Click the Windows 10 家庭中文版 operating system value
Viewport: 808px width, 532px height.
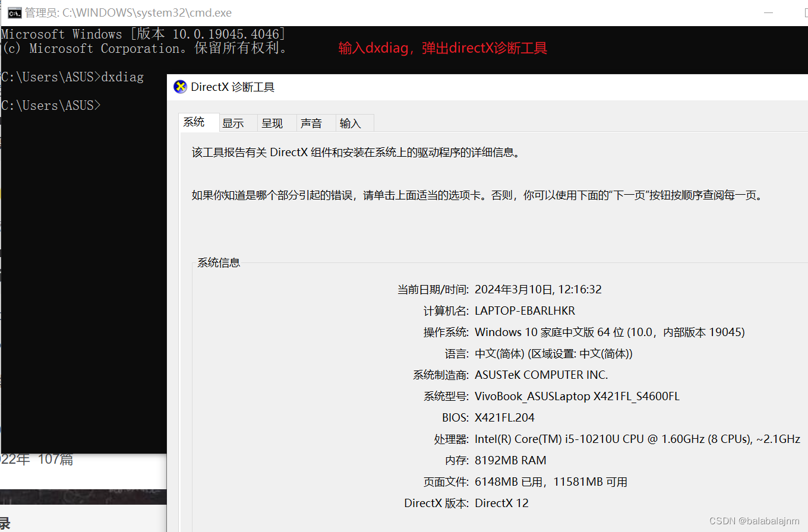click(x=610, y=332)
